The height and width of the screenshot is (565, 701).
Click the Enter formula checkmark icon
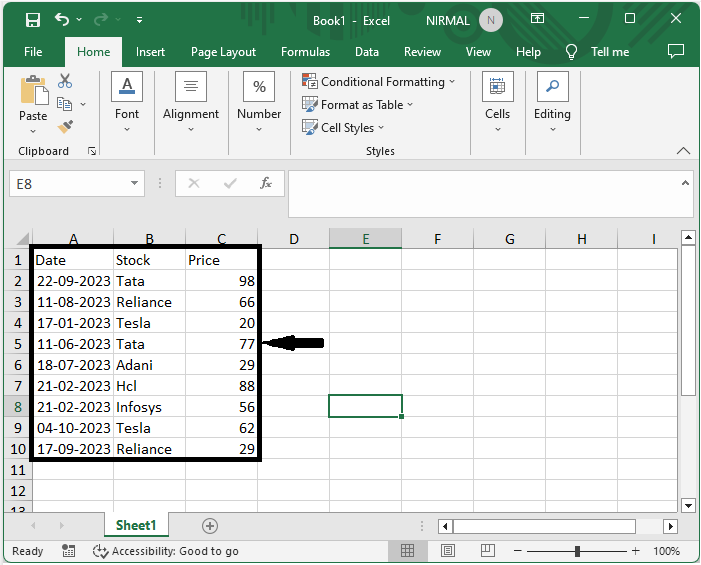point(230,183)
